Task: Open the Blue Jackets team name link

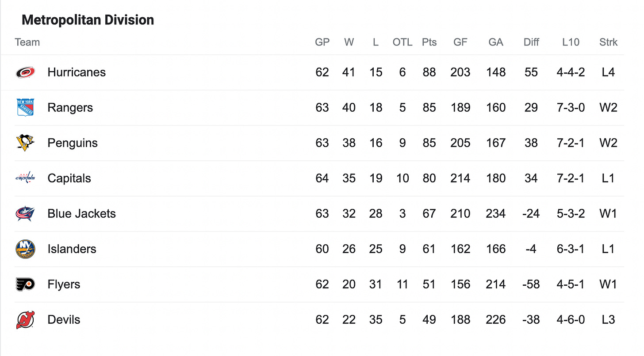Action: 81,214
